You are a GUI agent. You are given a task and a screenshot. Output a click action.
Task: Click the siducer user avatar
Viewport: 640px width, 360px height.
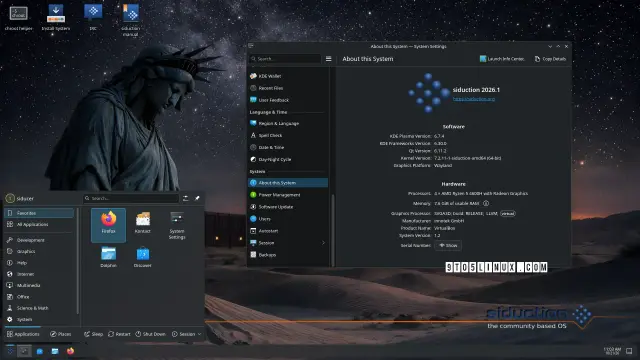pyautogui.click(x=10, y=198)
